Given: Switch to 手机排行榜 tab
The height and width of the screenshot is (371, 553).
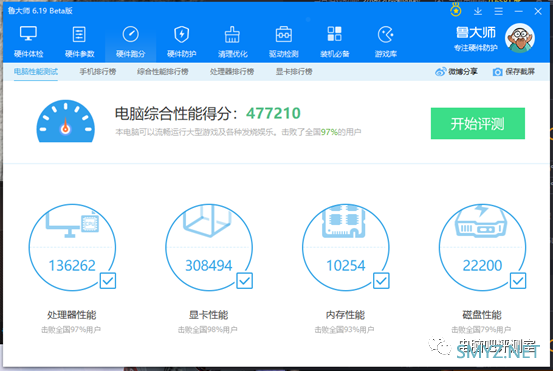Looking at the screenshot, I should coord(98,72).
